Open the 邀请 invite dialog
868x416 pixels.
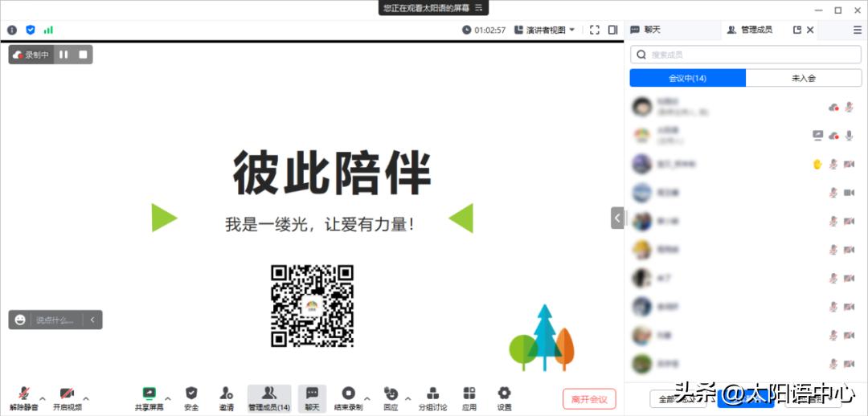226,399
